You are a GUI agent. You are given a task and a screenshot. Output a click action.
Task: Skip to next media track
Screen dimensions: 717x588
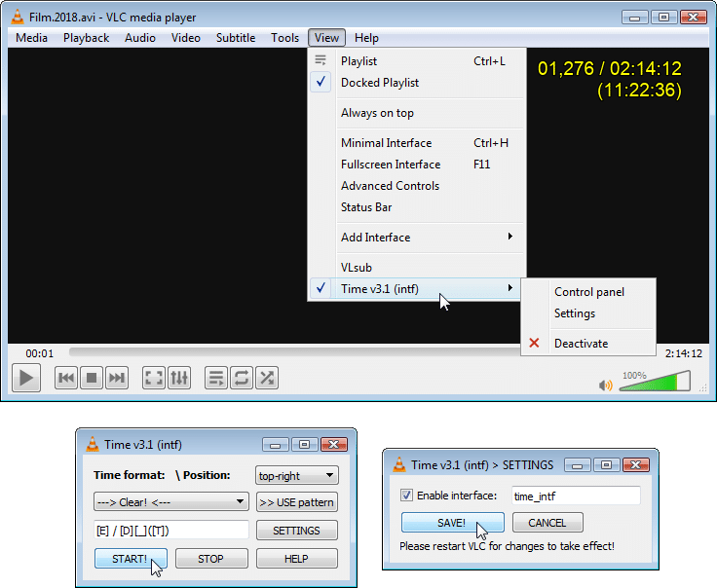pos(117,378)
